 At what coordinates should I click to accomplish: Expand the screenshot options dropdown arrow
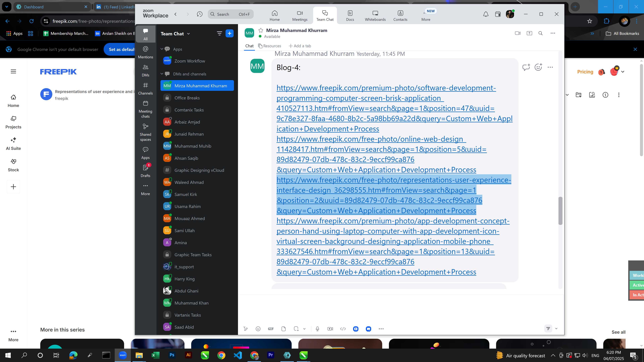pyautogui.click(x=304, y=329)
